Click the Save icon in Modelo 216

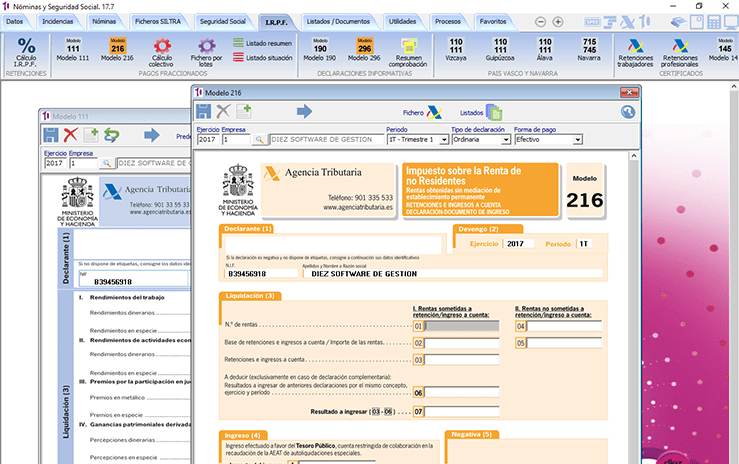pyautogui.click(x=204, y=112)
